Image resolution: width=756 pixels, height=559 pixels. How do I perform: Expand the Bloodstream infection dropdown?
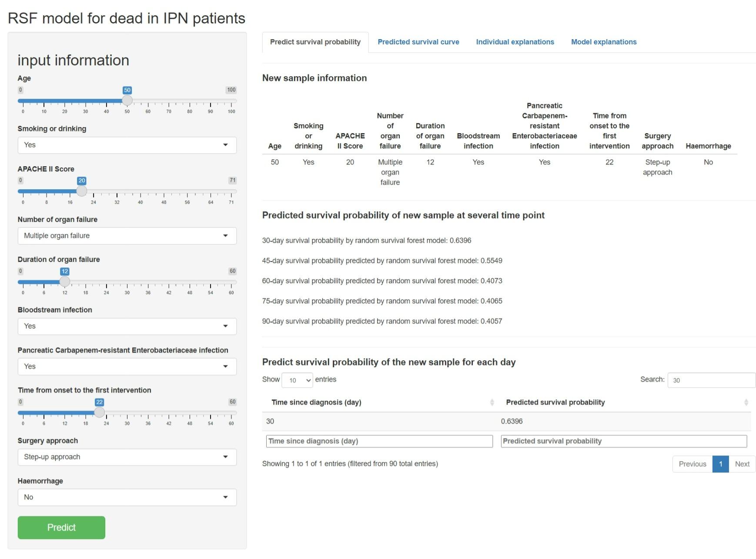point(127,326)
